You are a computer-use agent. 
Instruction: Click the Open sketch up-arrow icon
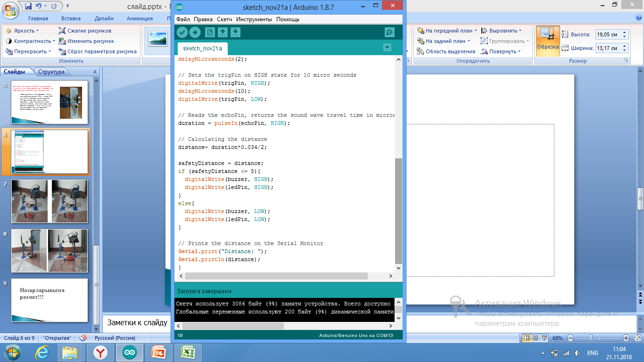[x=223, y=32]
